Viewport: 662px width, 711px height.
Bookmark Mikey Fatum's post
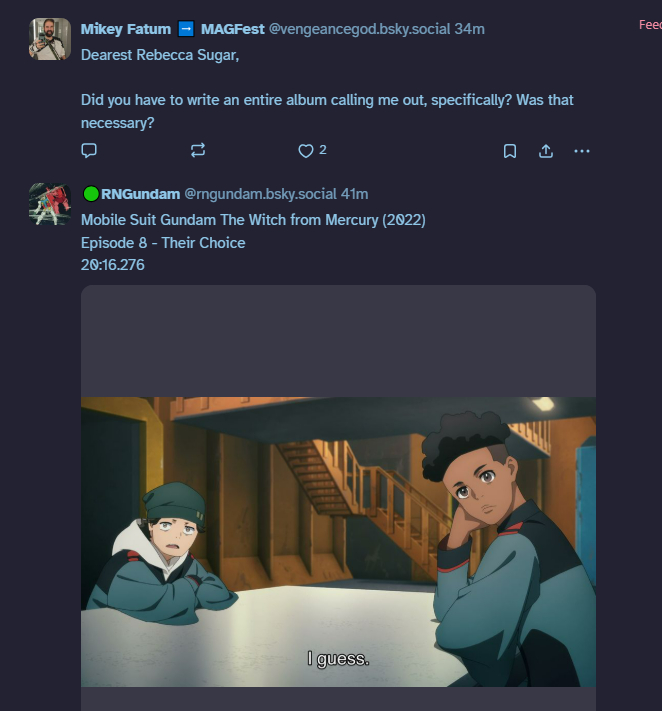click(510, 151)
